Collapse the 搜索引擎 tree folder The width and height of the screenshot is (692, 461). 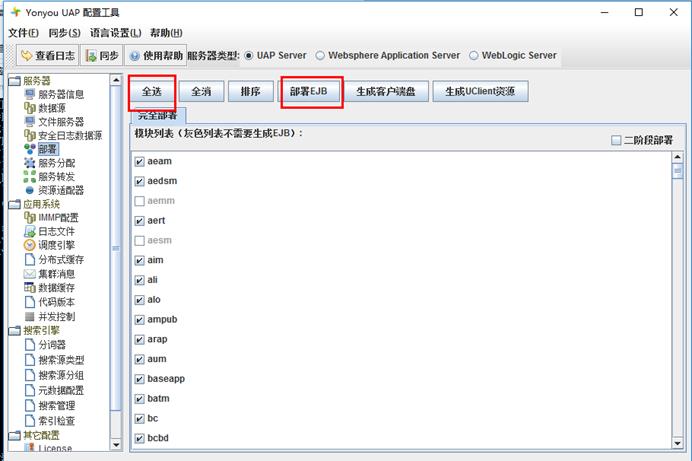coord(15,330)
